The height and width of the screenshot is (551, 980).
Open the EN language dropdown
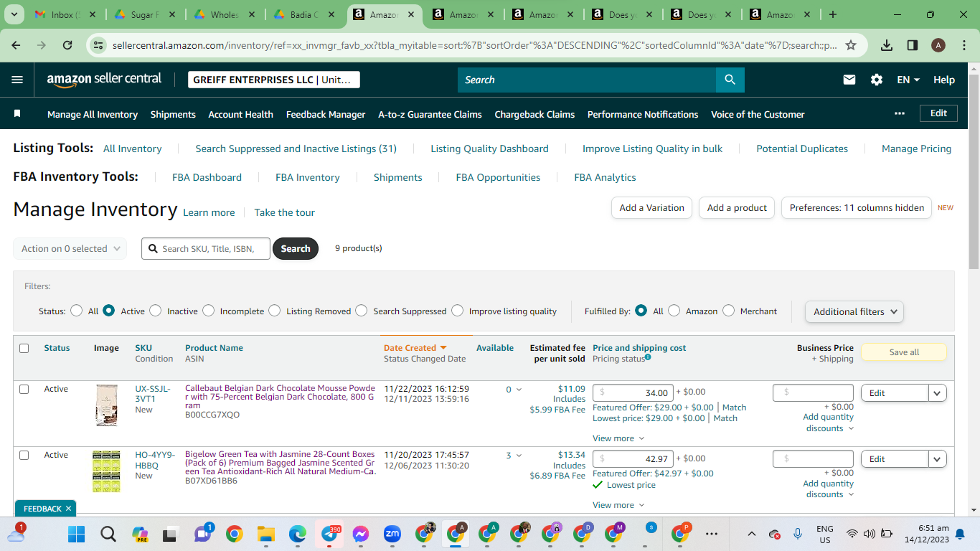(908, 80)
